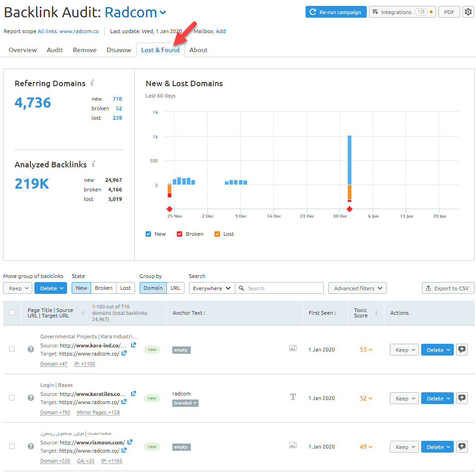Viewport: 476px width, 473px height.
Task: Click the red diamond marker at 25 Nov
Action: click(x=169, y=209)
